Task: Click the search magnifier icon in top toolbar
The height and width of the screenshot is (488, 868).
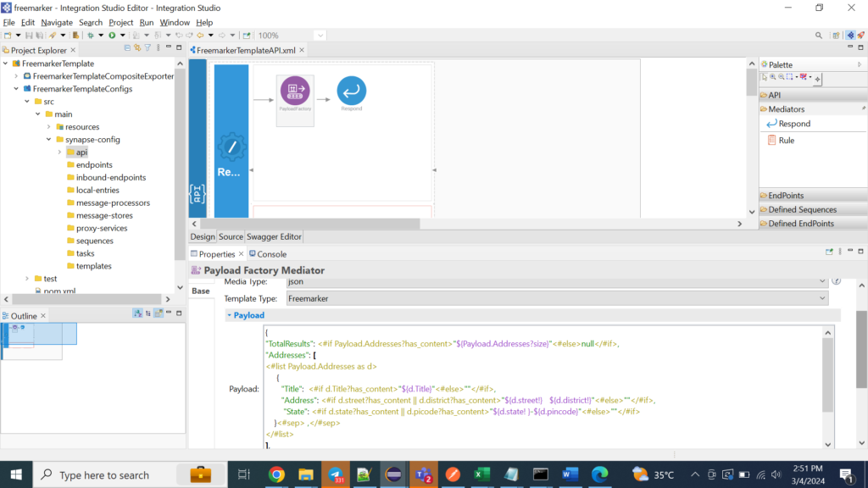Action: [x=819, y=36]
